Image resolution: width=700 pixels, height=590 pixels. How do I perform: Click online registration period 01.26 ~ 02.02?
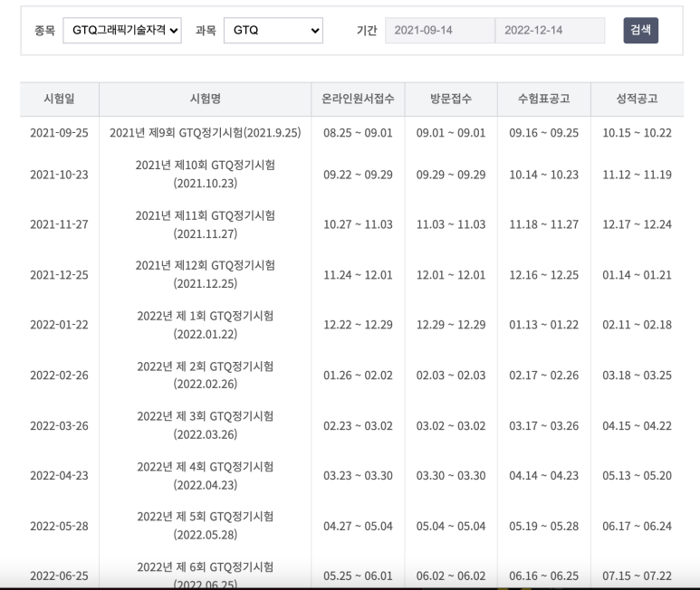tap(358, 376)
